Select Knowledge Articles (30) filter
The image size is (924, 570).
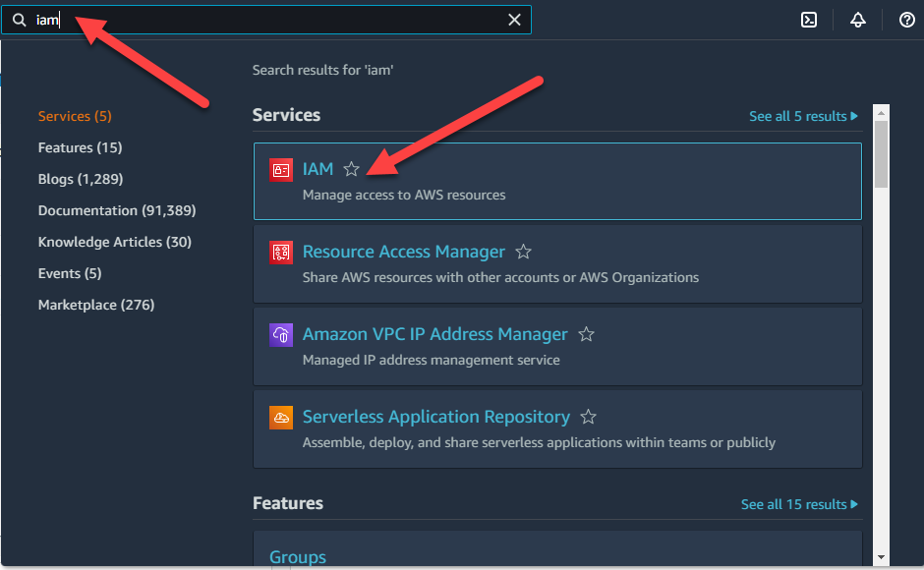point(115,242)
